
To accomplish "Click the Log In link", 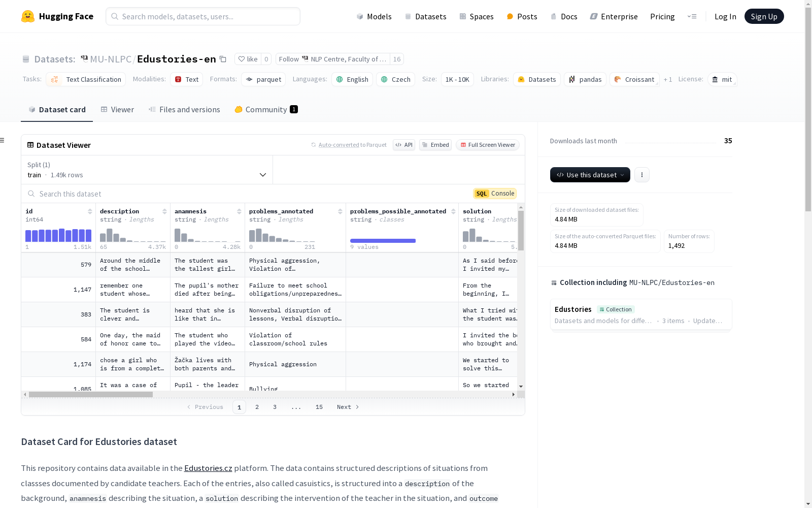I will [725, 16].
